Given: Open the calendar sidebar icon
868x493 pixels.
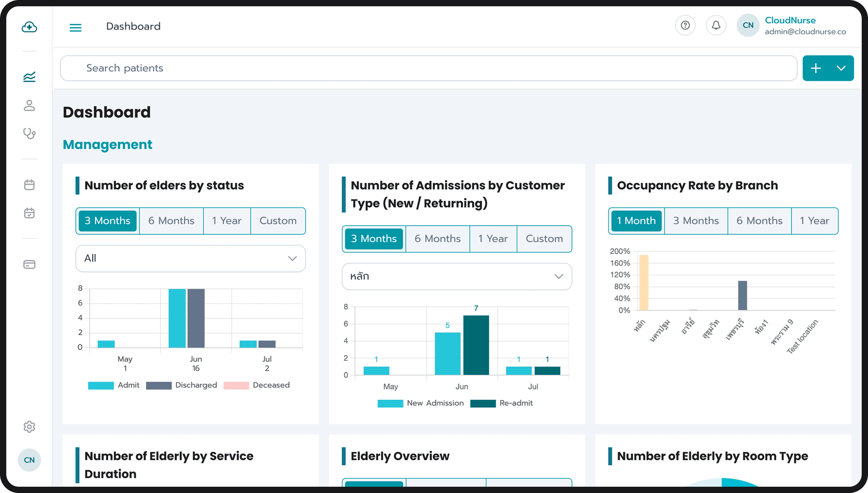Looking at the screenshot, I should (29, 184).
